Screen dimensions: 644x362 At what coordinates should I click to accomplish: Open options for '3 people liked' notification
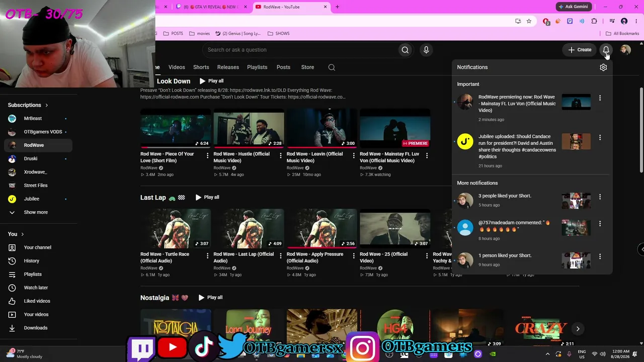600,197
